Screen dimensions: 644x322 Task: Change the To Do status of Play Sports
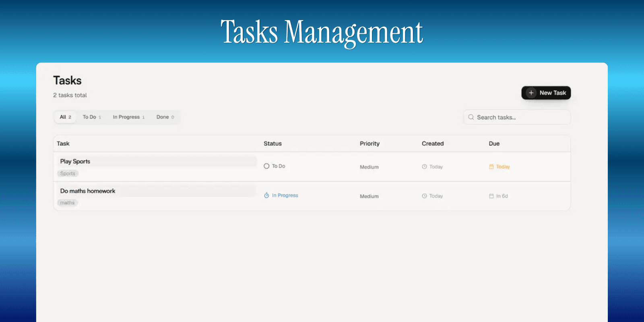tap(275, 166)
